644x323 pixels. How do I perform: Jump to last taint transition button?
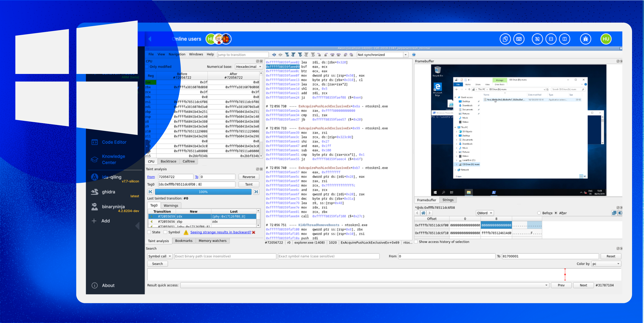point(256,192)
